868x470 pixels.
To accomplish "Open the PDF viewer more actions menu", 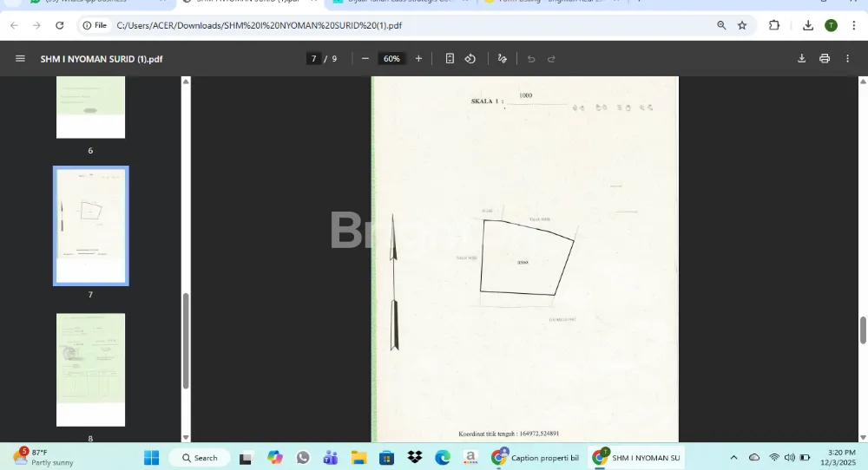I will click(x=848, y=59).
